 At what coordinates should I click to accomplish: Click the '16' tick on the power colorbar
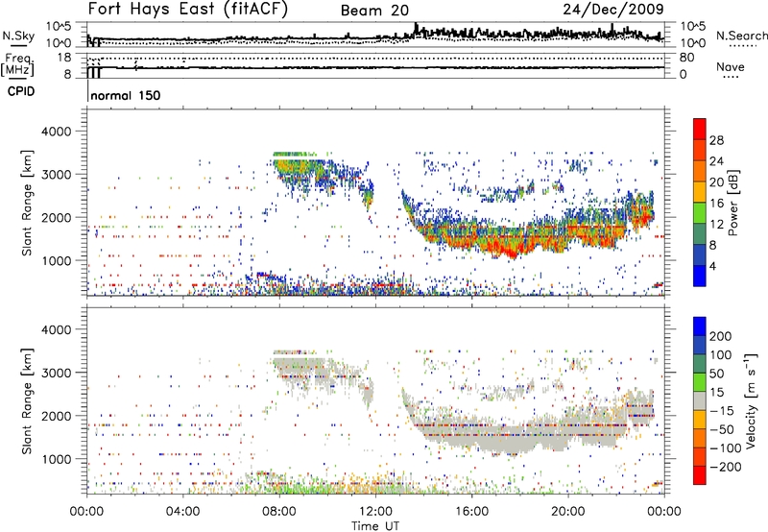pos(716,204)
